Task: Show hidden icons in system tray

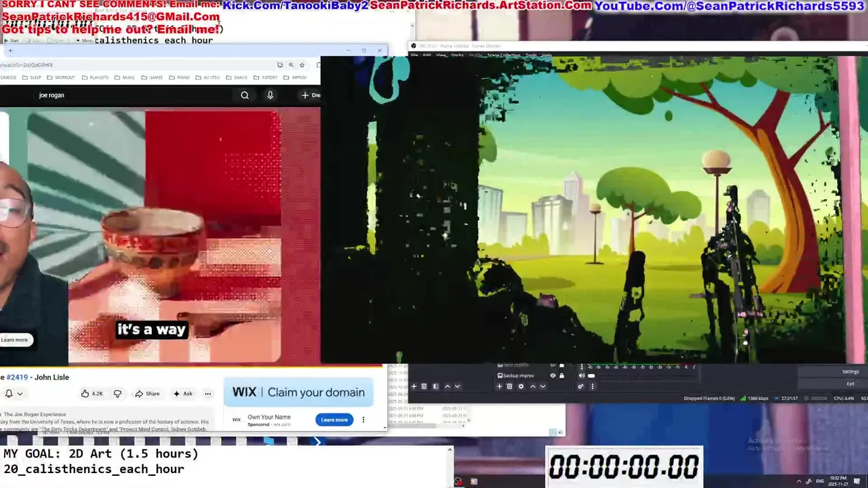Action: [x=799, y=481]
